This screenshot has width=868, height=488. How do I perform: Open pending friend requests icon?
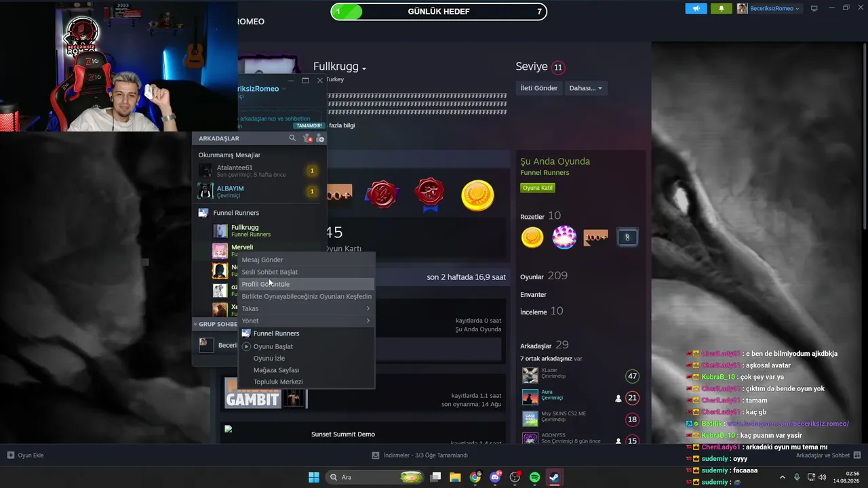[x=307, y=138]
